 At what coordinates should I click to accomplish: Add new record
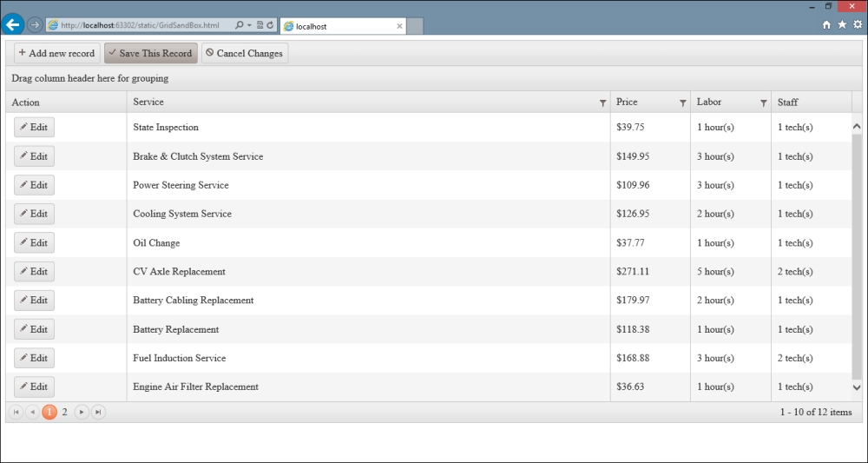click(57, 53)
